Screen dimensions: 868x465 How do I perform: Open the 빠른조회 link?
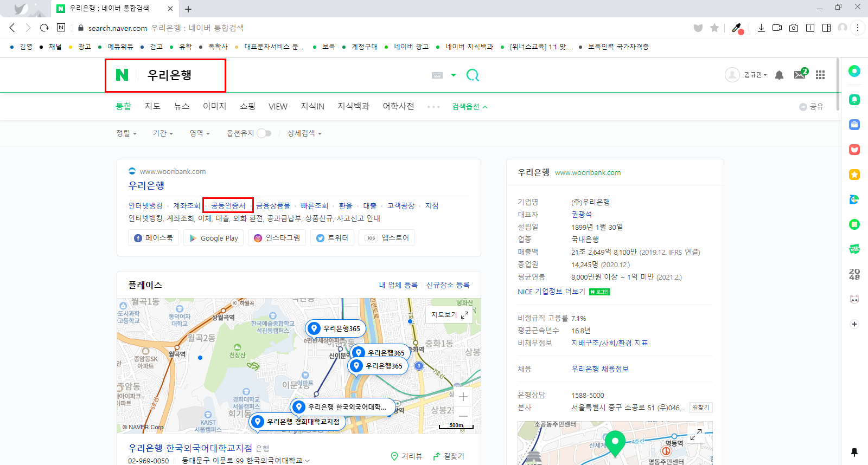[x=315, y=206]
